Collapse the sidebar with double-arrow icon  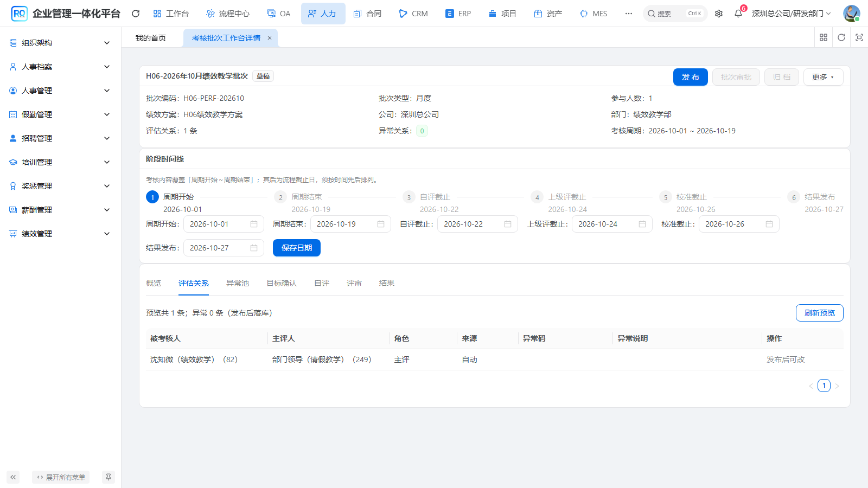coord(13,477)
